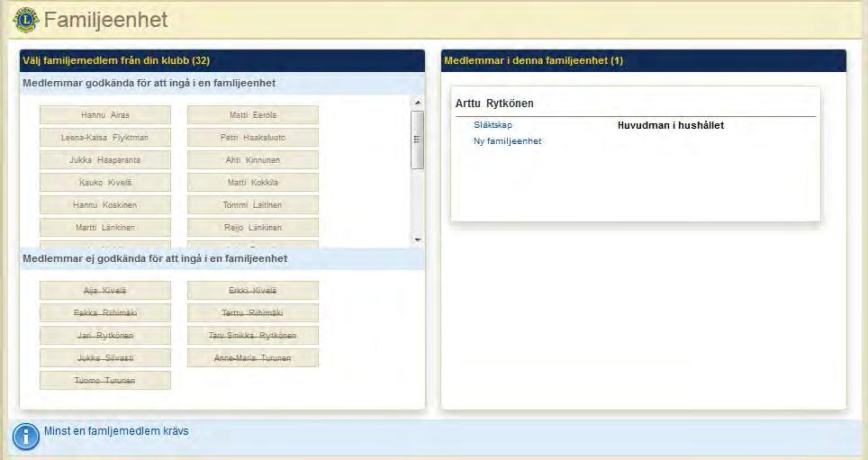Pick Matti Kokkila from the club list

tap(253, 182)
